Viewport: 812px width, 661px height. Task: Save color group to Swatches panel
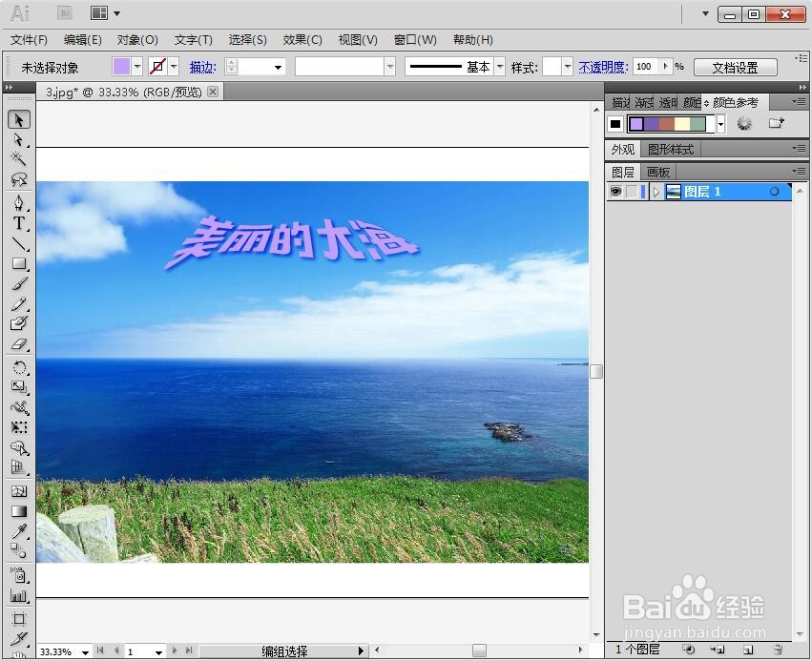coord(776,123)
